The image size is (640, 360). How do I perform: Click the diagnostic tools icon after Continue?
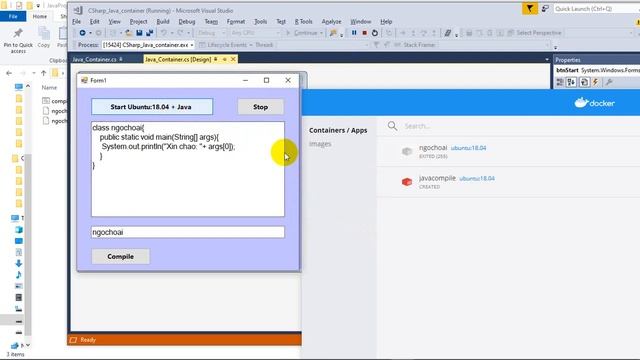333,33
